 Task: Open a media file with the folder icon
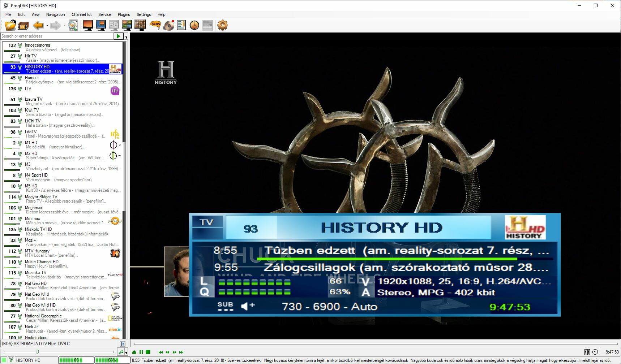point(10,25)
